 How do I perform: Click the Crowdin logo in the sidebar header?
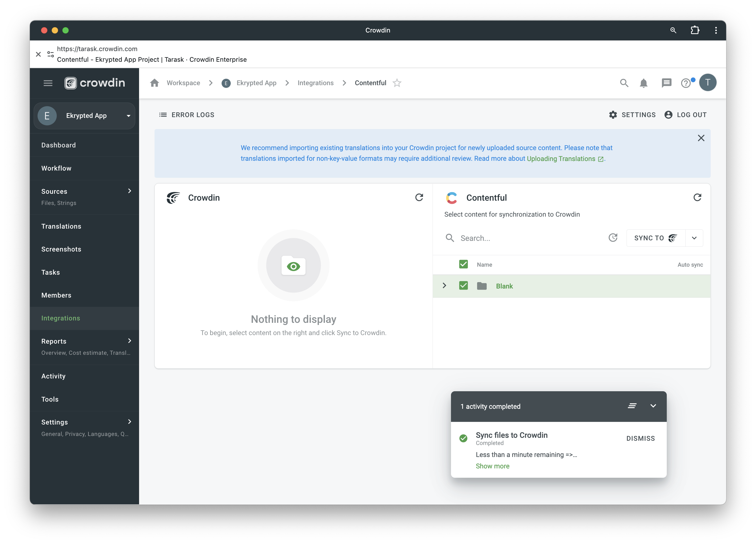click(x=95, y=83)
